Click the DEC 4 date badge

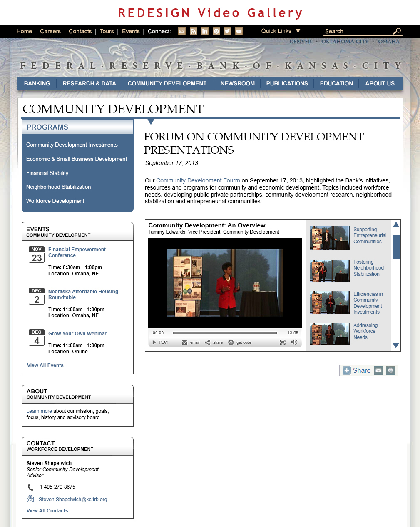(x=37, y=337)
